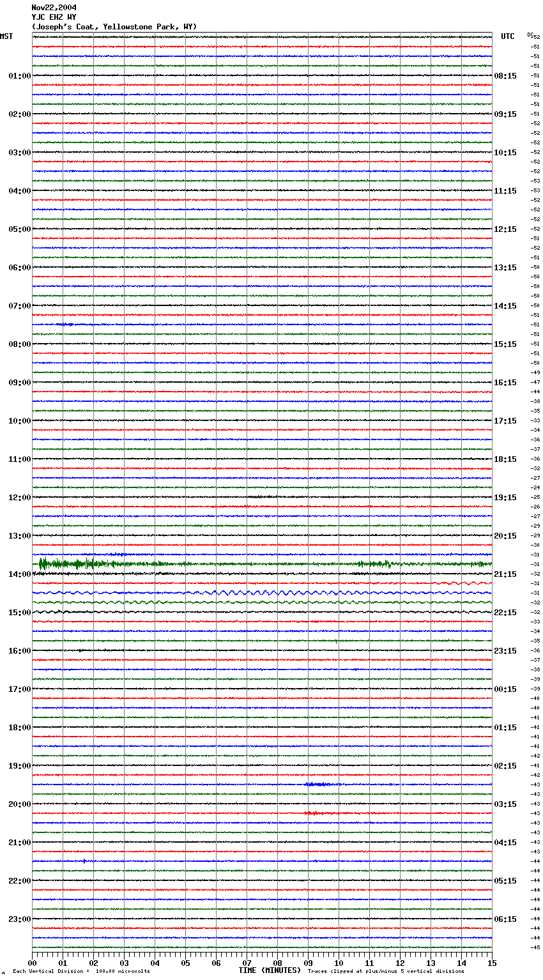Click the UTC label '14:15'

coord(505,306)
